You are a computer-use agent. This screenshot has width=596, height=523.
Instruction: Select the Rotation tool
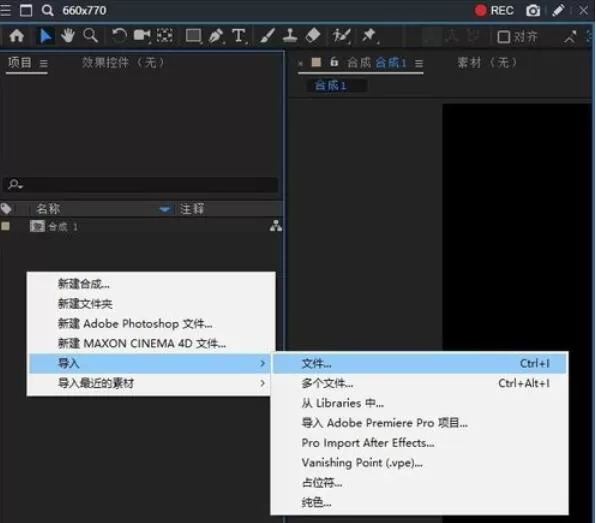(119, 36)
